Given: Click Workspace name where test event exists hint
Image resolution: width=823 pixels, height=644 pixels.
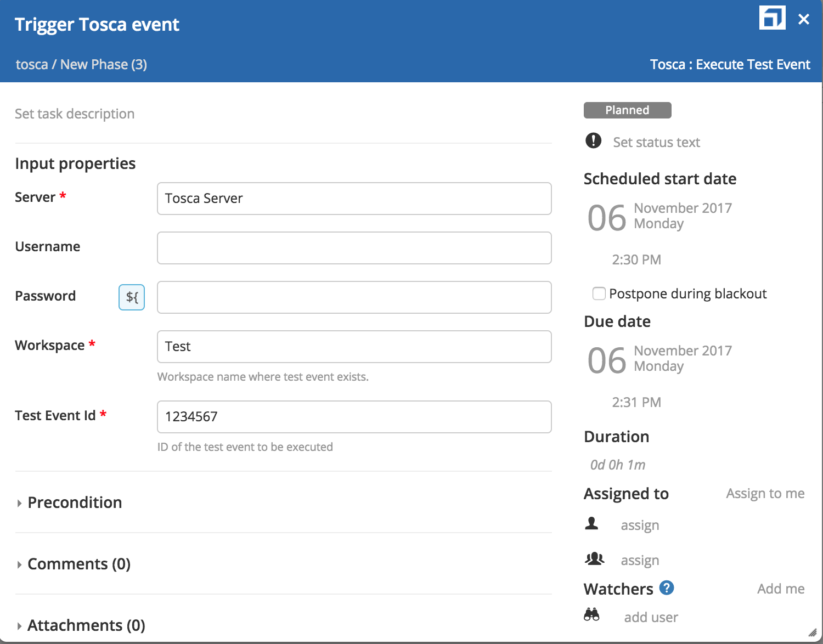Looking at the screenshot, I should (x=263, y=377).
